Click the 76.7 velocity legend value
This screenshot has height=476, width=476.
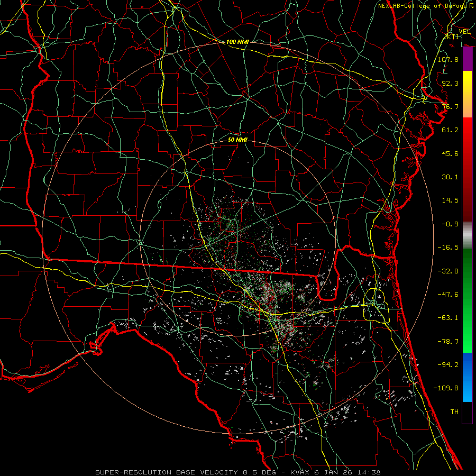tap(450, 106)
